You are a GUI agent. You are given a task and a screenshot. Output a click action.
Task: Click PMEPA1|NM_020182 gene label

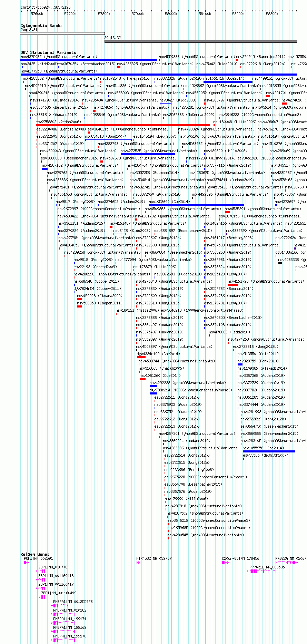(x=70, y=610)
